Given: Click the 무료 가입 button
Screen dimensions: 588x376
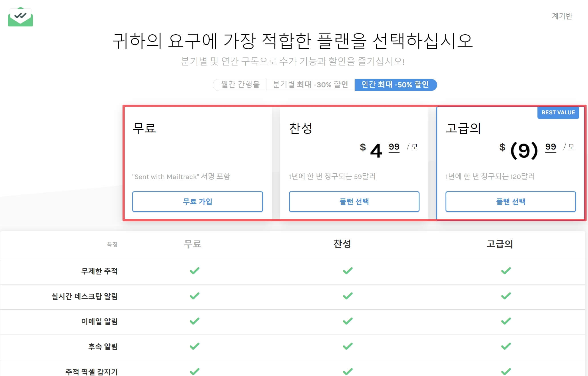Looking at the screenshot, I should [x=197, y=202].
